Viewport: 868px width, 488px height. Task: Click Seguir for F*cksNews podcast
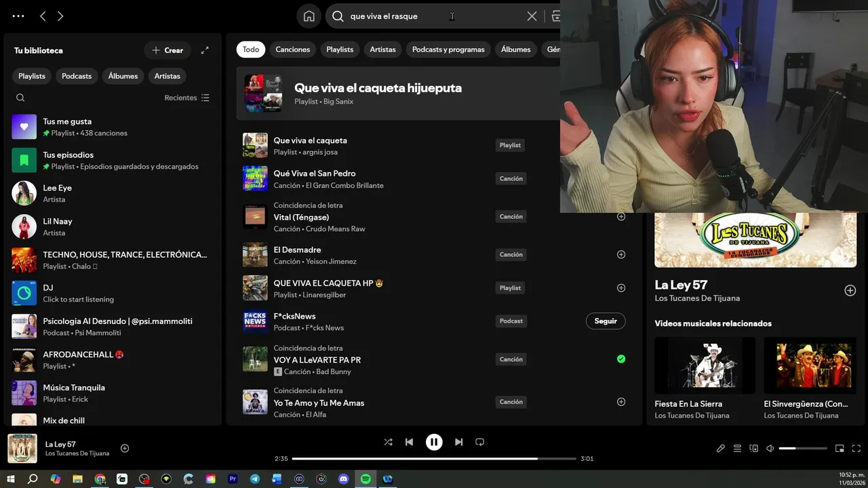[x=606, y=321]
